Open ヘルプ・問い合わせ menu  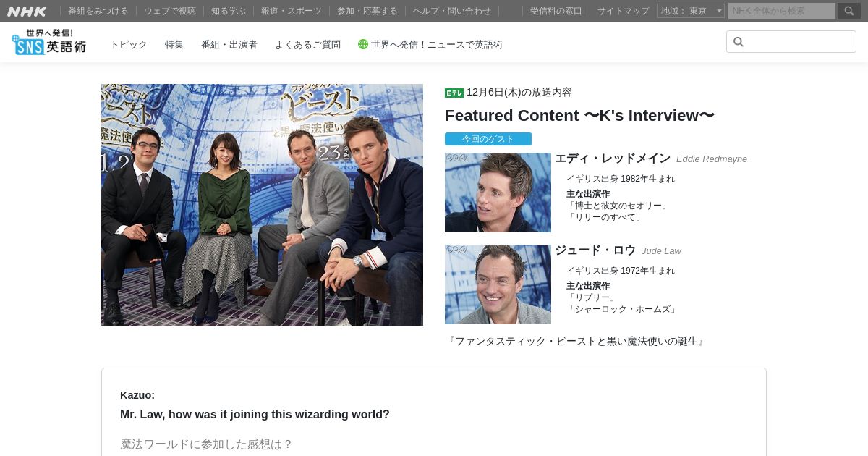click(x=452, y=11)
